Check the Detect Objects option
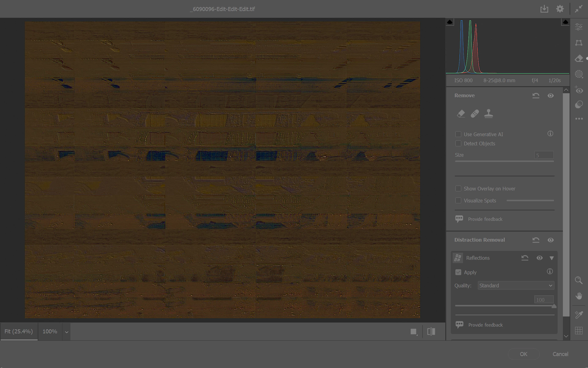The image size is (588, 368). click(x=458, y=144)
